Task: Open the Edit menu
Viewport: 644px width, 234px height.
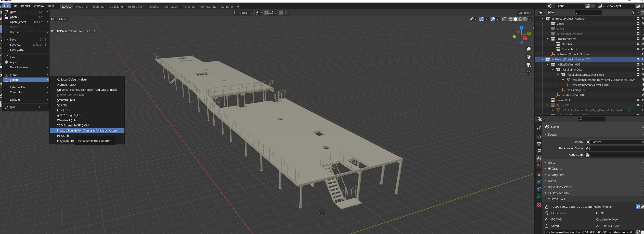Action: tap(15, 6)
